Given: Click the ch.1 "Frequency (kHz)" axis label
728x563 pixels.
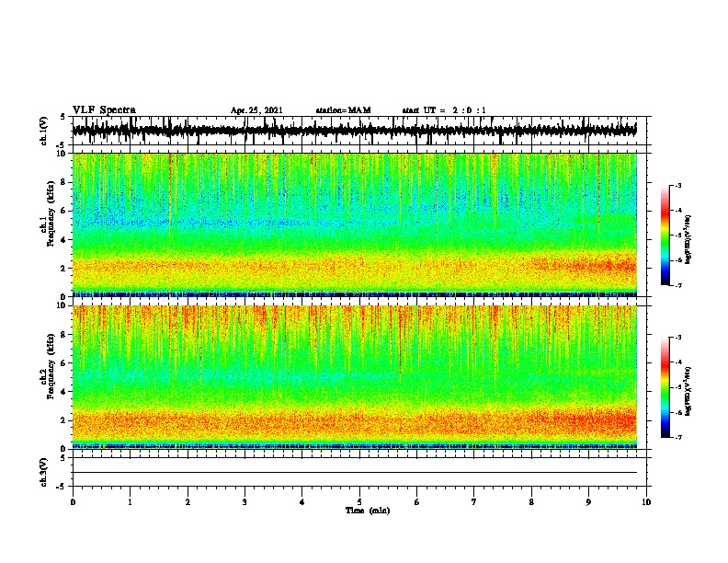Looking at the screenshot, I should (51, 214).
